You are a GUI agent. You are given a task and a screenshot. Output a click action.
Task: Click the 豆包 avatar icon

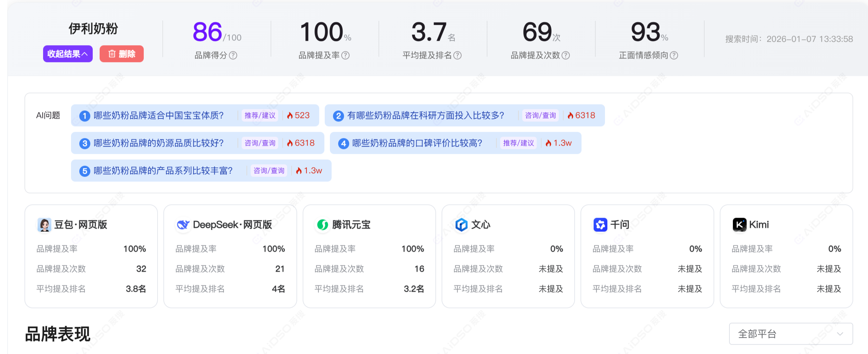44,225
